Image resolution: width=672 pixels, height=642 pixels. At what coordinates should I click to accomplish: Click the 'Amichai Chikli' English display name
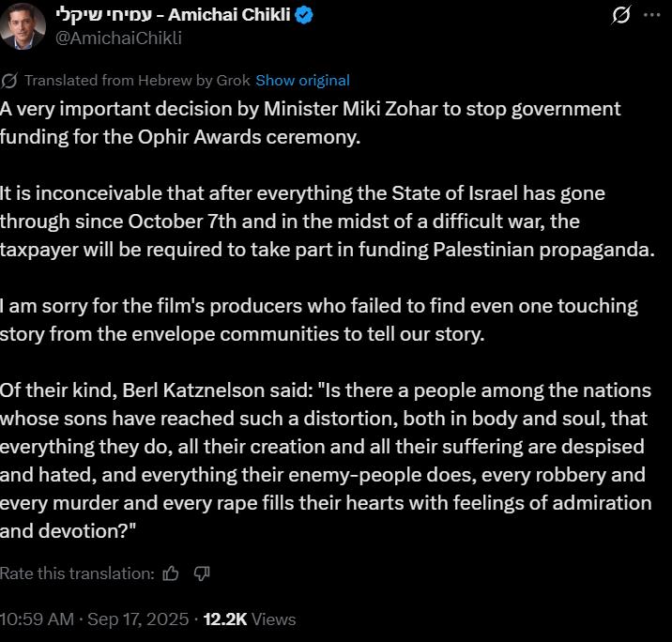pyautogui.click(x=237, y=15)
